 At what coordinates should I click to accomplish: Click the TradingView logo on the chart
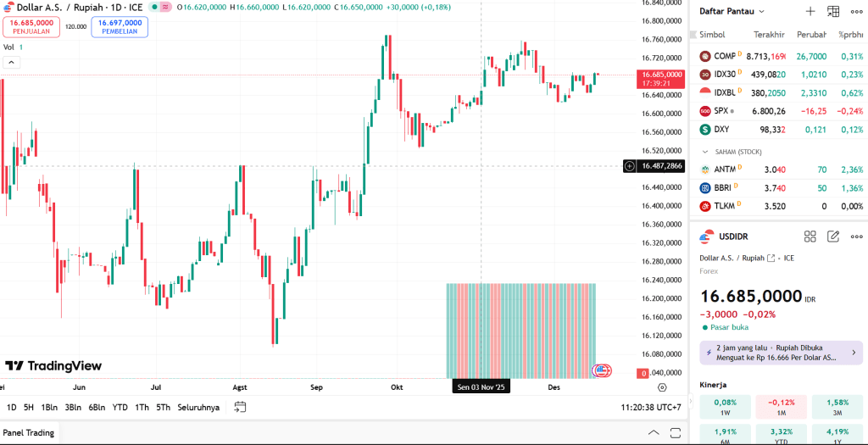[x=53, y=366]
